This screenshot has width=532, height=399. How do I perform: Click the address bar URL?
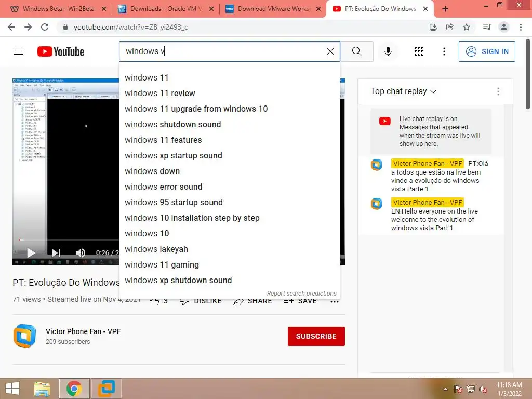[130, 27]
